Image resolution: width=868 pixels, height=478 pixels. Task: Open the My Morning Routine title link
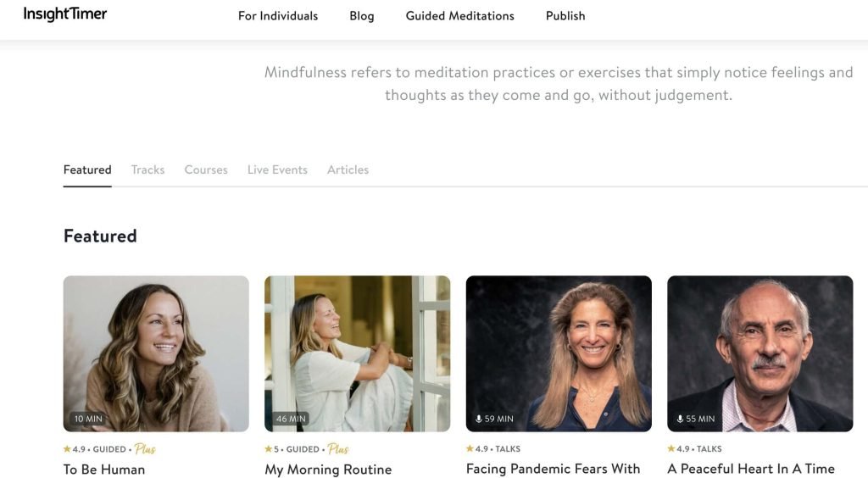328,470
